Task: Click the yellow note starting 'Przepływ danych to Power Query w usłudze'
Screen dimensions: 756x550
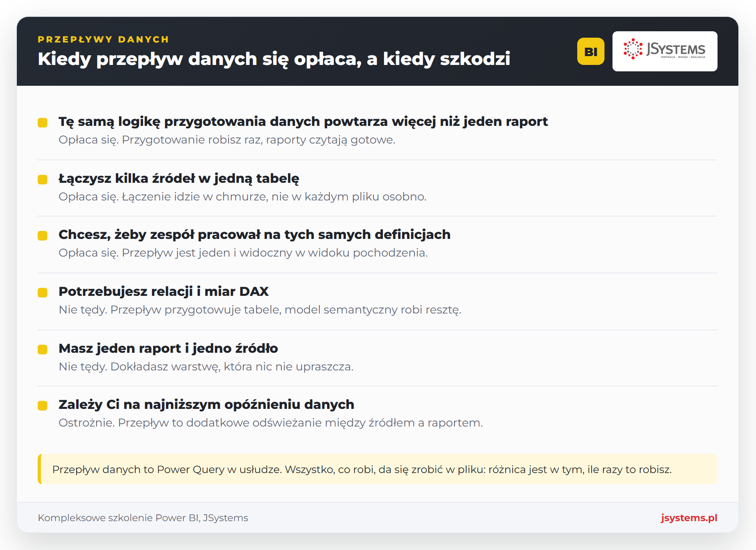Action: pyautogui.click(x=378, y=469)
